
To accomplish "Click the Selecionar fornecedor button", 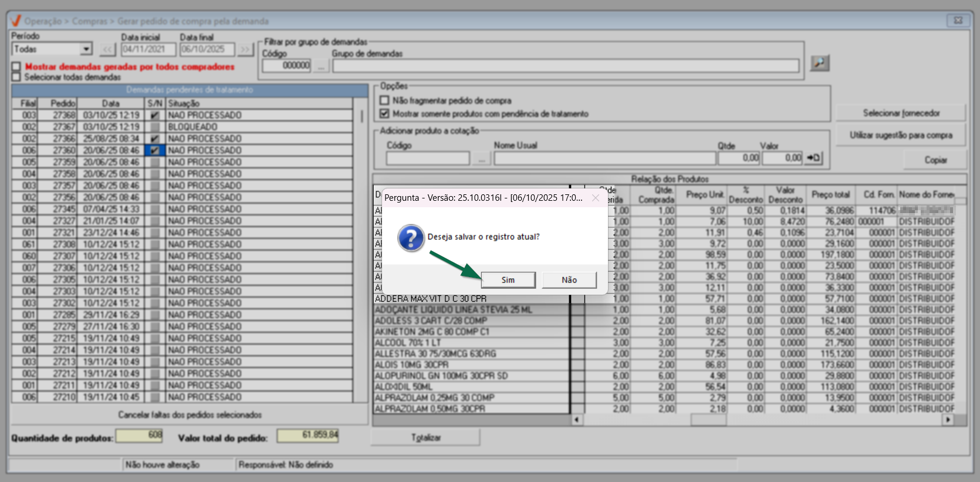I will pos(901,113).
